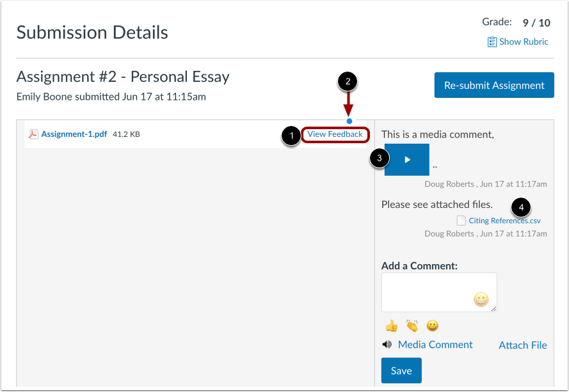React with the smiley face emoji
Image resolution: width=569 pixels, height=392 pixels.
(433, 325)
